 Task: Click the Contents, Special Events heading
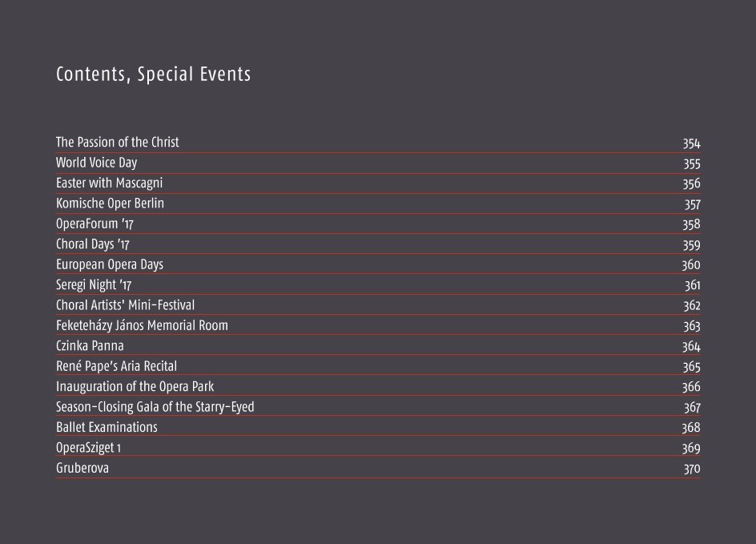click(x=153, y=75)
